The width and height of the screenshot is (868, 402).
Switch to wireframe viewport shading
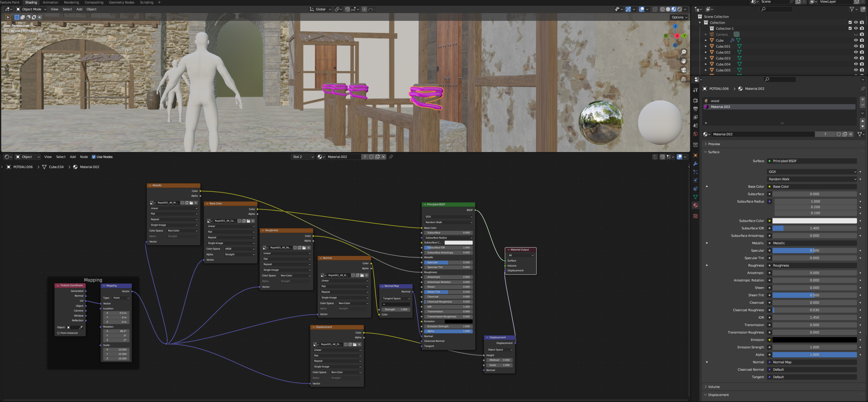coord(662,9)
